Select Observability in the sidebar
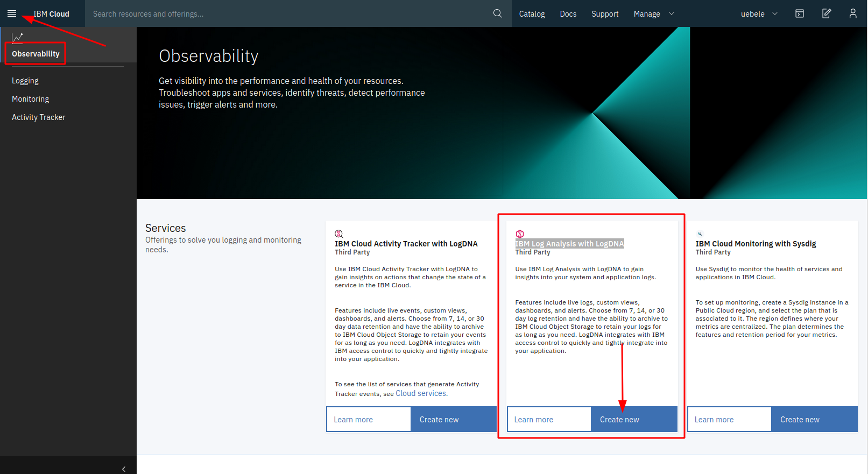The height and width of the screenshot is (474, 868). pos(36,54)
